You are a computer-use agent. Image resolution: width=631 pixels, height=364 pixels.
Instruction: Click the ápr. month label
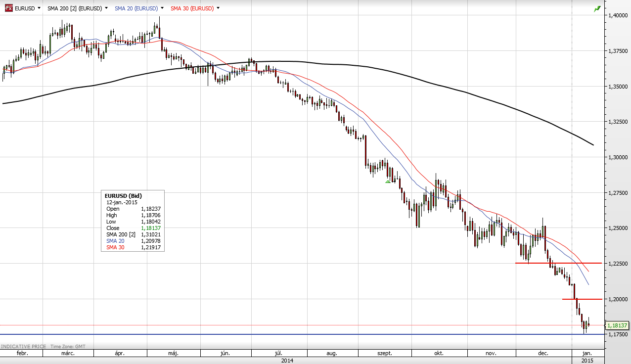pos(120,353)
